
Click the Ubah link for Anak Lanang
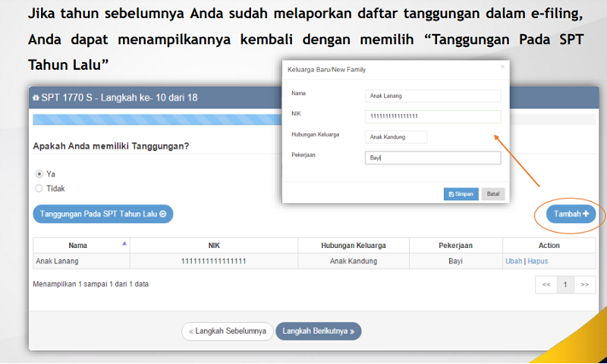tap(514, 261)
